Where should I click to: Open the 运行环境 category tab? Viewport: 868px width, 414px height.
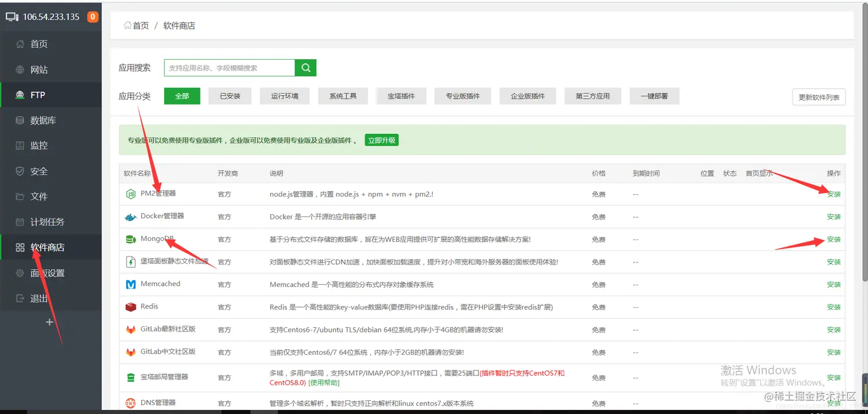285,96
